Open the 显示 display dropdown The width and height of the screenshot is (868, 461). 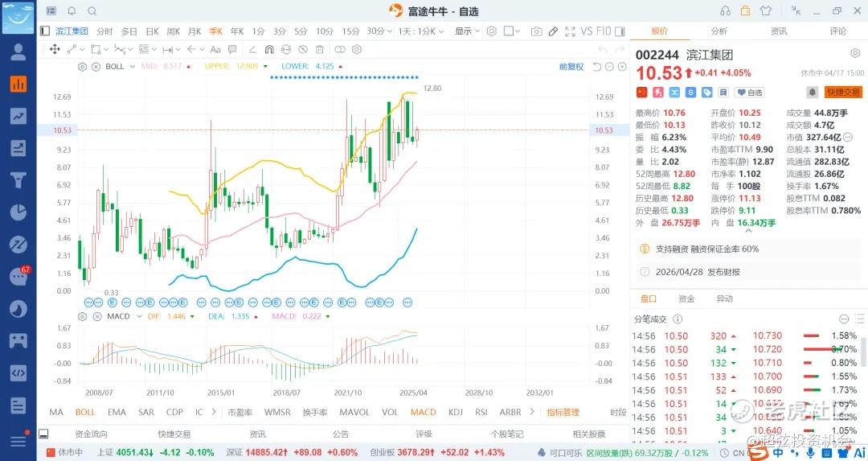(467, 31)
